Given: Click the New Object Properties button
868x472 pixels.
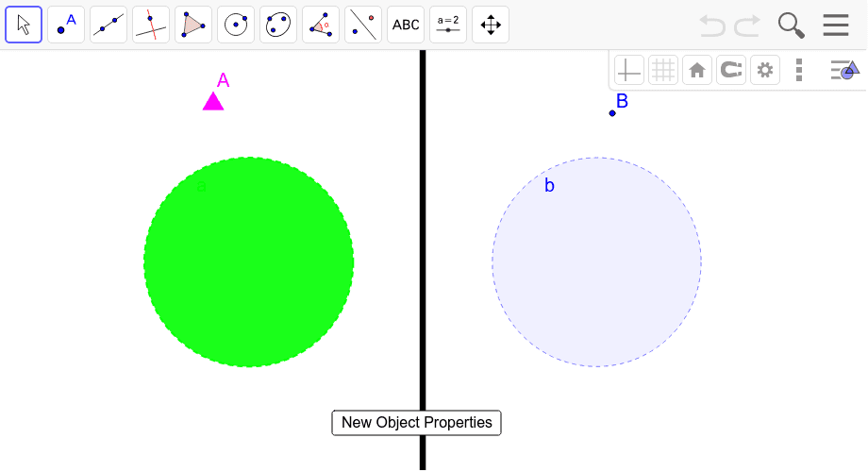Looking at the screenshot, I should click(x=416, y=423).
